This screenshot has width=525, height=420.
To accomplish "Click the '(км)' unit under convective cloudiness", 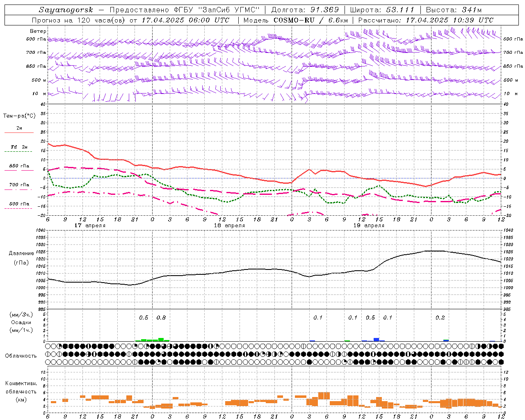I will 21,399.
